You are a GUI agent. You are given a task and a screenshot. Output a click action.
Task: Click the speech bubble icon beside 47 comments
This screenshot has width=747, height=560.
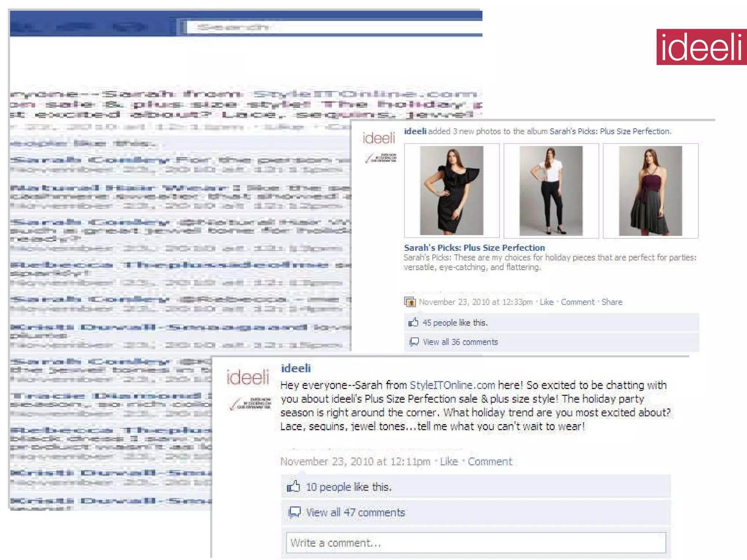click(x=295, y=512)
